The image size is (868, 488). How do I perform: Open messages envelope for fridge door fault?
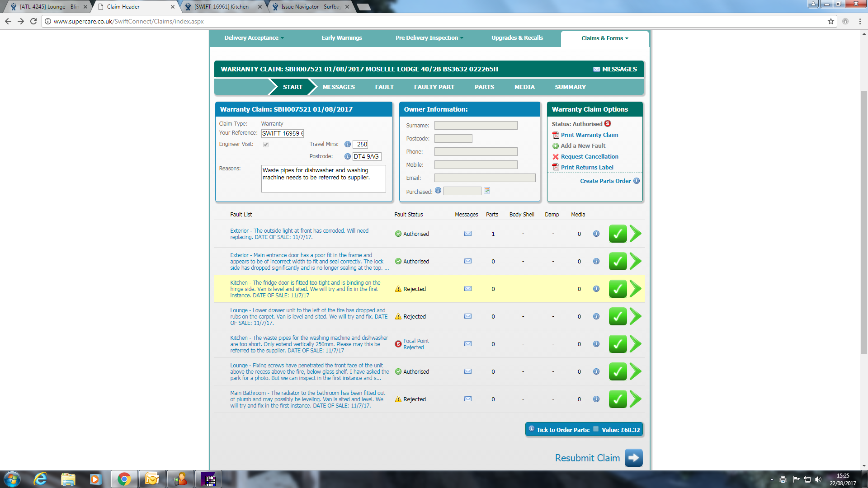point(468,289)
